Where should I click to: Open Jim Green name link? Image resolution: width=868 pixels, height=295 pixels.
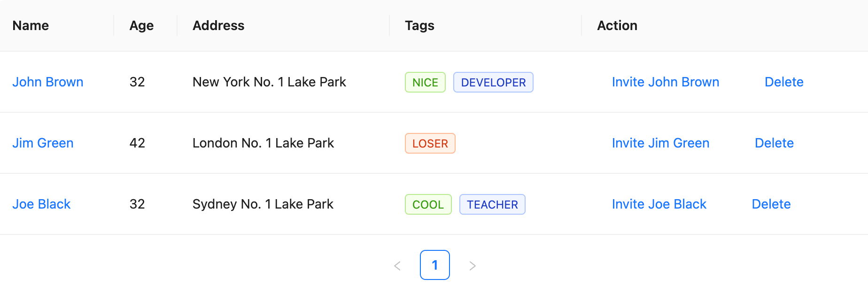pyautogui.click(x=43, y=143)
